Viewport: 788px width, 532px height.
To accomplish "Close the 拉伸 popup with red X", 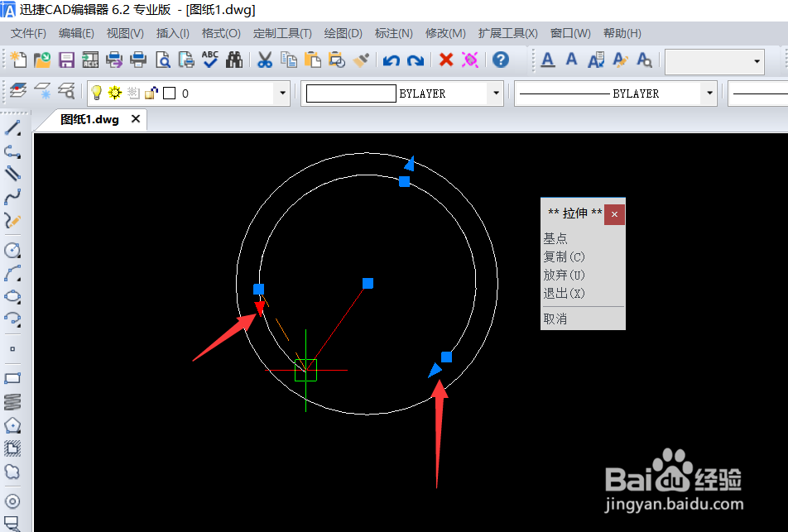I will 614,214.
